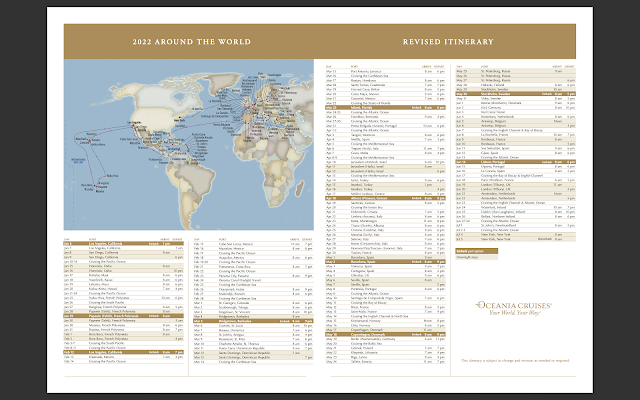Viewport: 640px width, 400px height.
Task: Select the Feb 23 Panama City row
Action: (x=253, y=276)
